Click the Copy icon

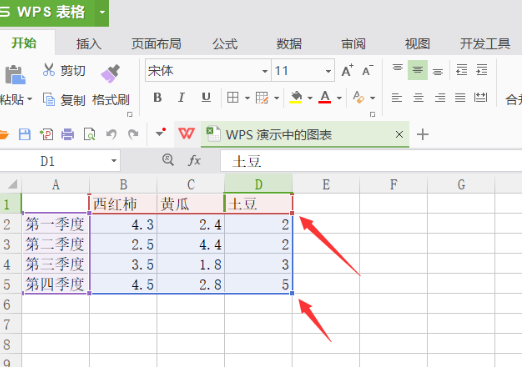49,99
